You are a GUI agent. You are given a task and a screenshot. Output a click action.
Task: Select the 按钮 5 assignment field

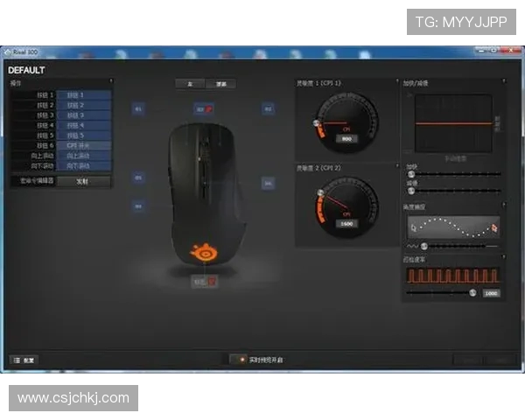84,136
